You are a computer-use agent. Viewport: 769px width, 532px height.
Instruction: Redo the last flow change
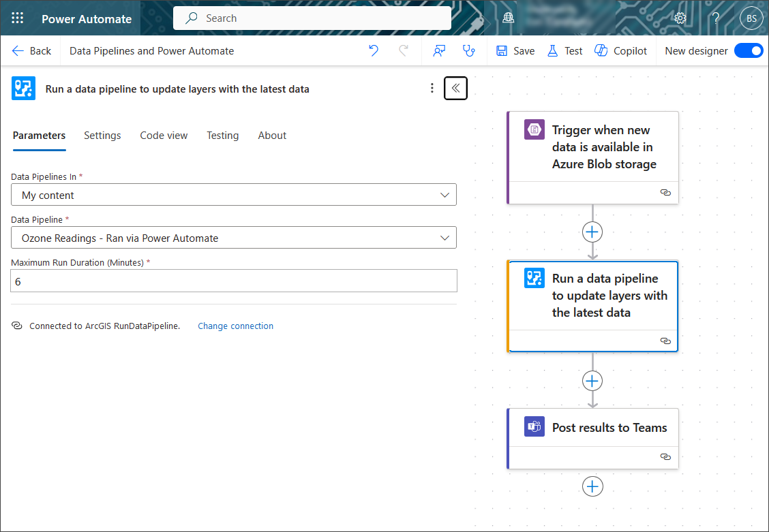point(404,50)
